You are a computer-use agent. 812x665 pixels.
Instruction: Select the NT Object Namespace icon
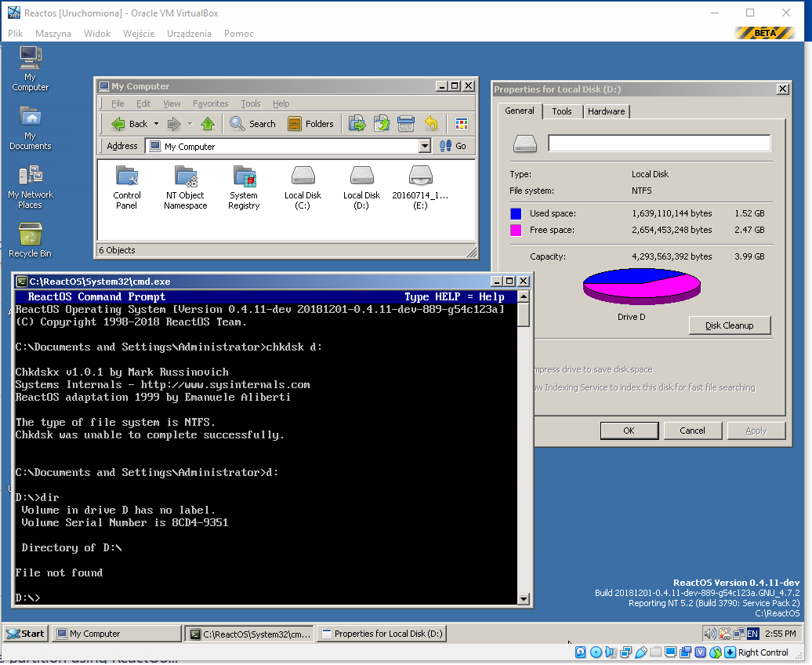[186, 187]
